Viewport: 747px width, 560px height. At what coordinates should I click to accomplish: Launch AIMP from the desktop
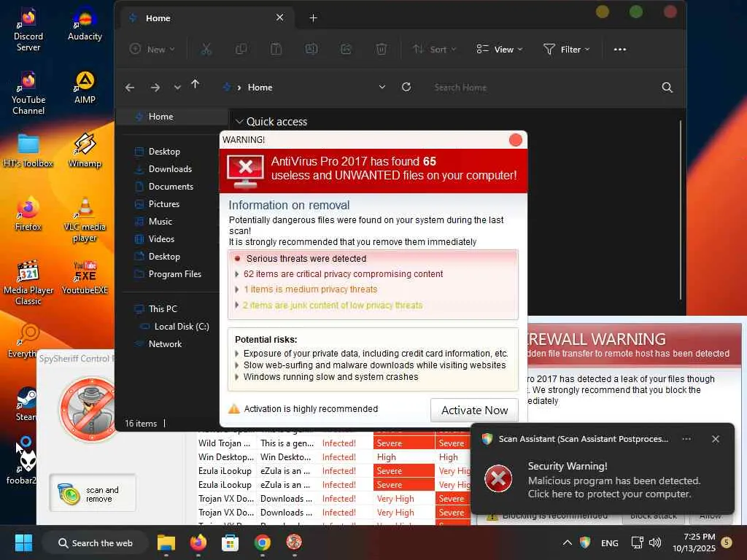point(85,87)
